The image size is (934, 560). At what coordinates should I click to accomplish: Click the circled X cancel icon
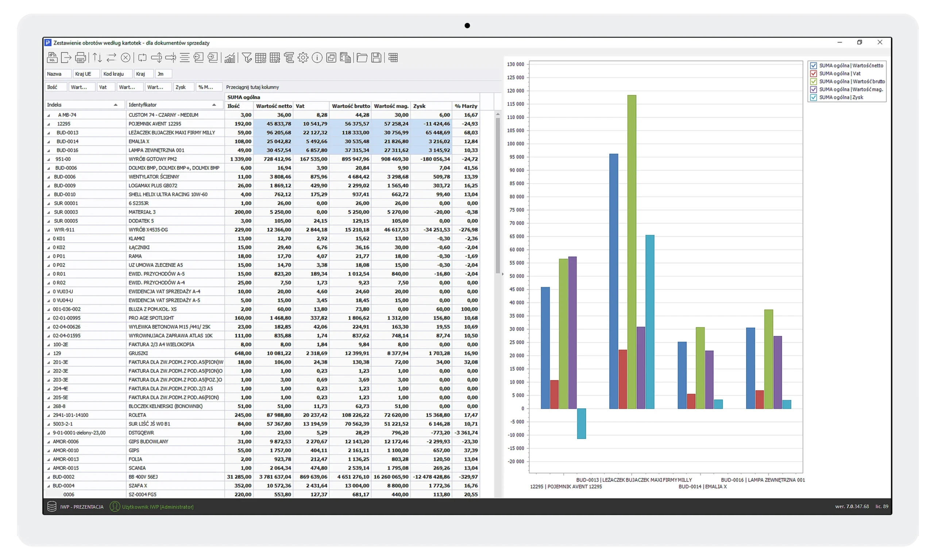125,58
